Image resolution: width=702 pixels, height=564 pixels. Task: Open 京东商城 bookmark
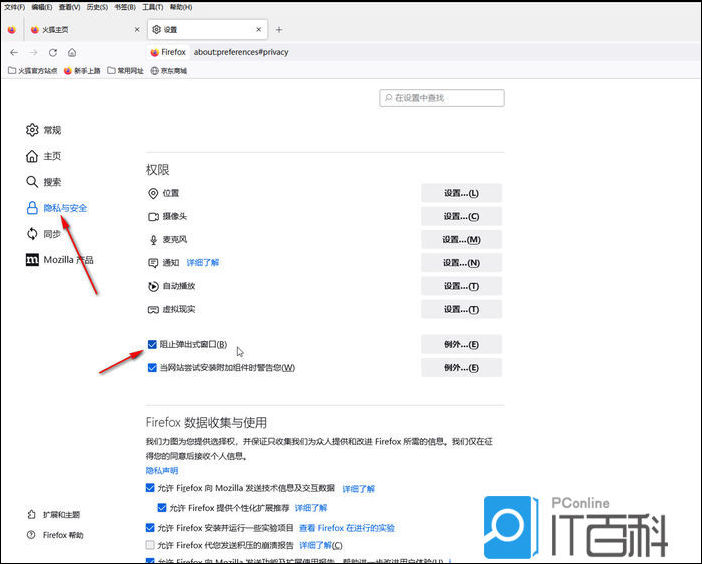coord(168,71)
